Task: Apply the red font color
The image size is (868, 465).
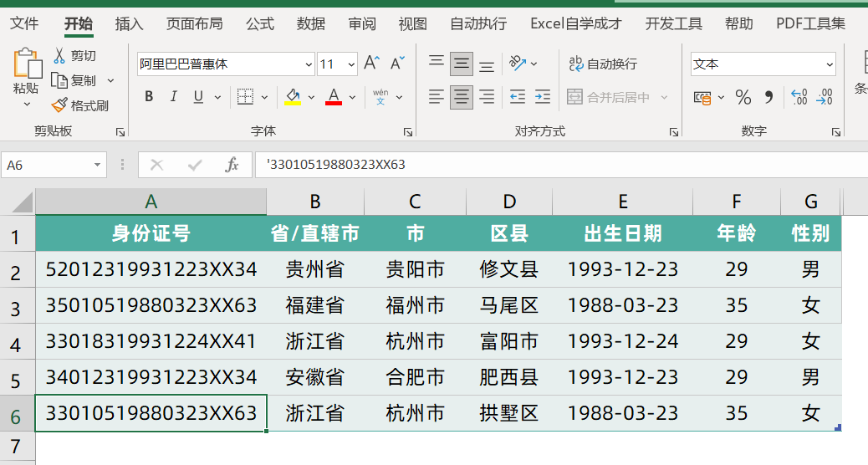Action: (334, 97)
